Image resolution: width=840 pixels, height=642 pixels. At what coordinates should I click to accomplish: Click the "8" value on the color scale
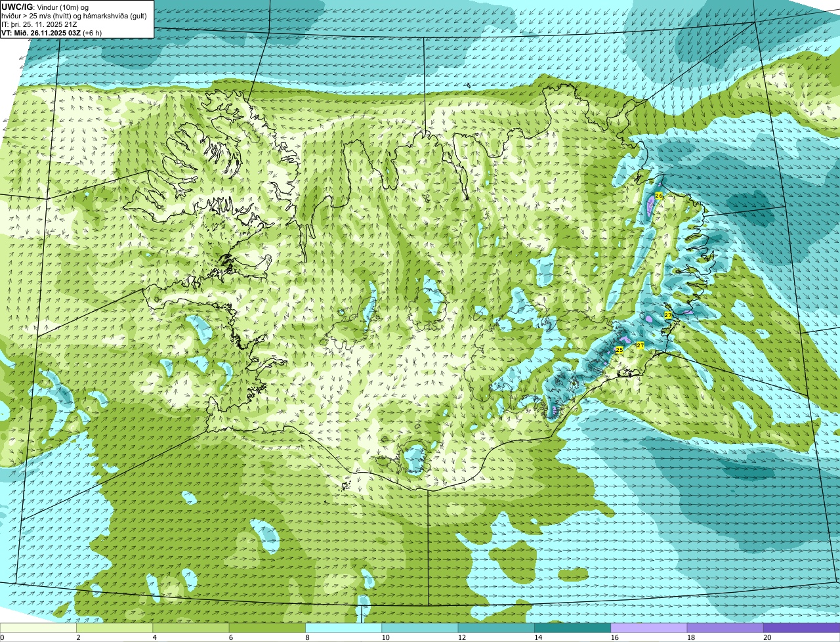click(x=307, y=637)
